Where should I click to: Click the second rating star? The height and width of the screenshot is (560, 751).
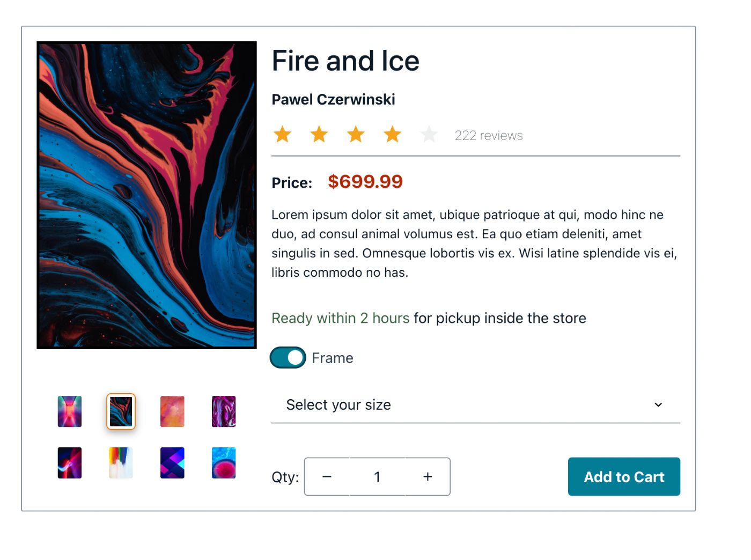tap(319, 134)
